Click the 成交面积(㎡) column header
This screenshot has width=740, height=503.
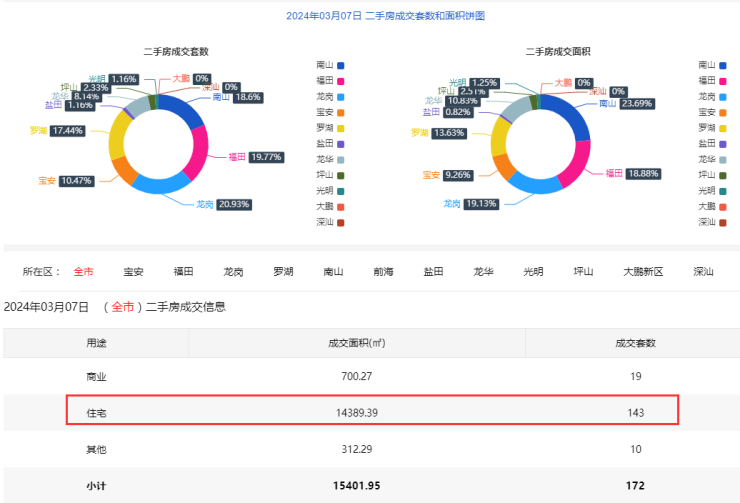pos(356,343)
